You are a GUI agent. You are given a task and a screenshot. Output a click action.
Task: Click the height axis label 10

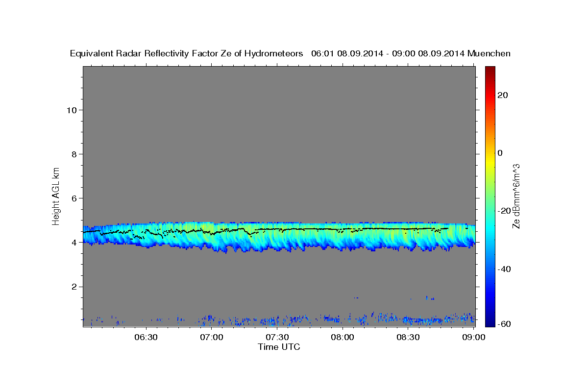[71, 110]
